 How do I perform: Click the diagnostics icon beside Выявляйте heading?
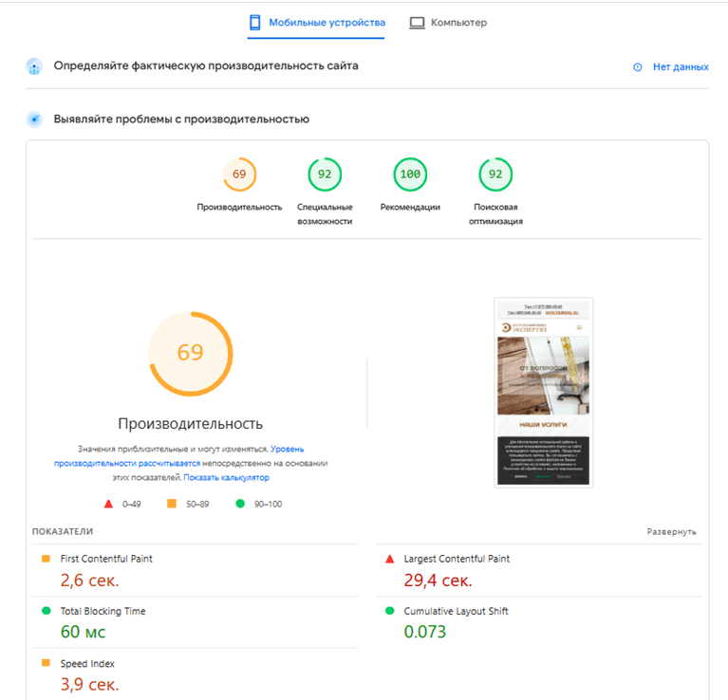click(x=34, y=120)
